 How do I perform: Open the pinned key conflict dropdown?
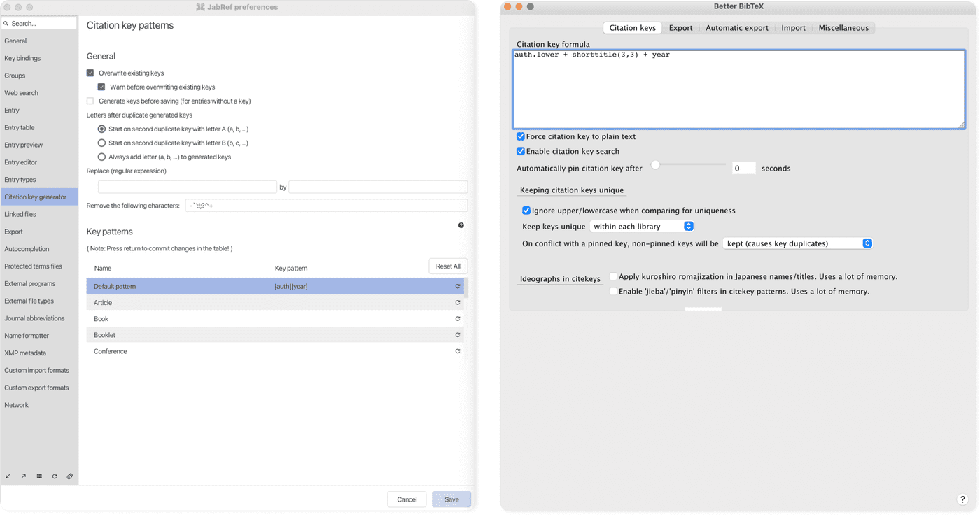pos(797,243)
